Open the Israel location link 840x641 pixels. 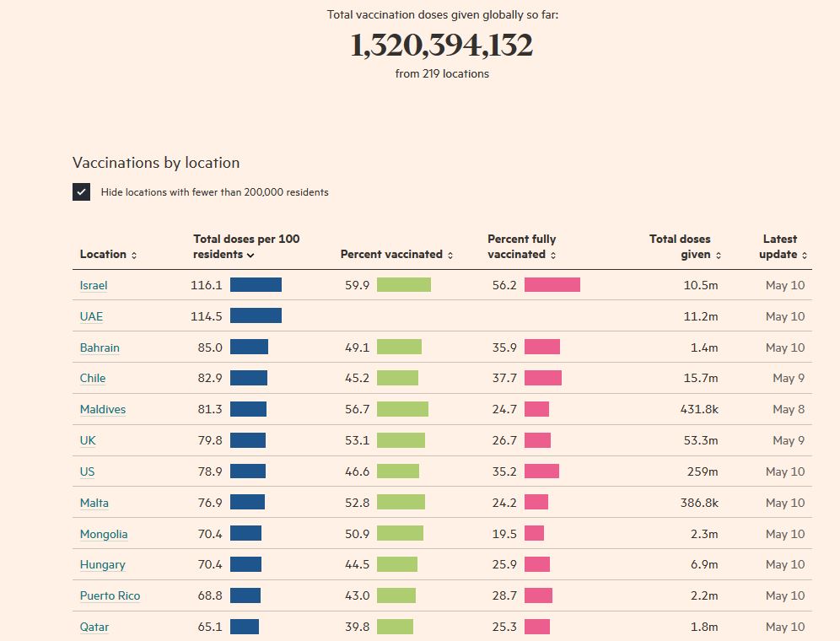coord(94,285)
